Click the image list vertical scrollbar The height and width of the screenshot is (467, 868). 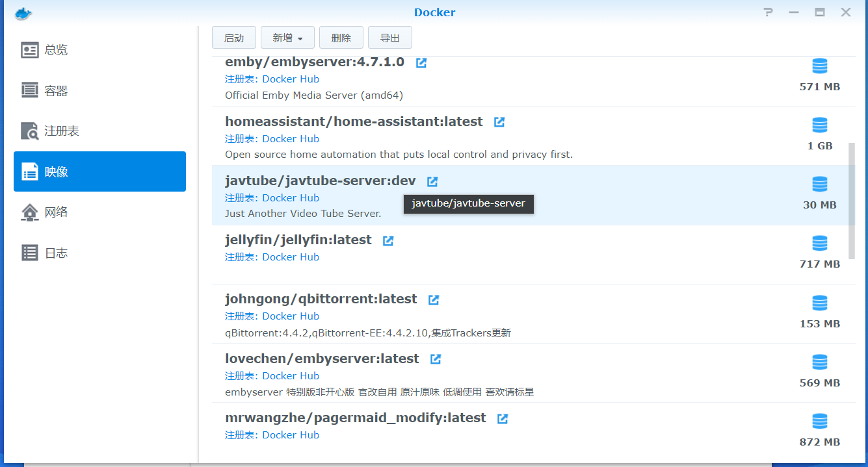[x=852, y=201]
